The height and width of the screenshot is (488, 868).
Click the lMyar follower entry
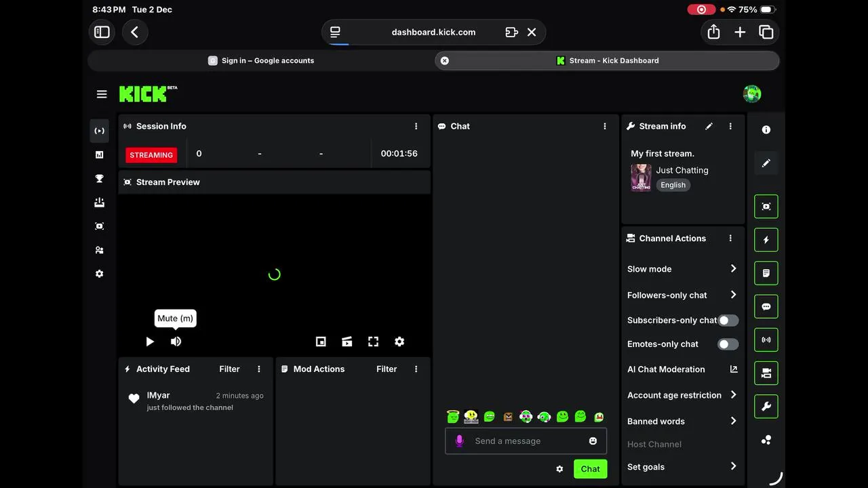point(196,401)
